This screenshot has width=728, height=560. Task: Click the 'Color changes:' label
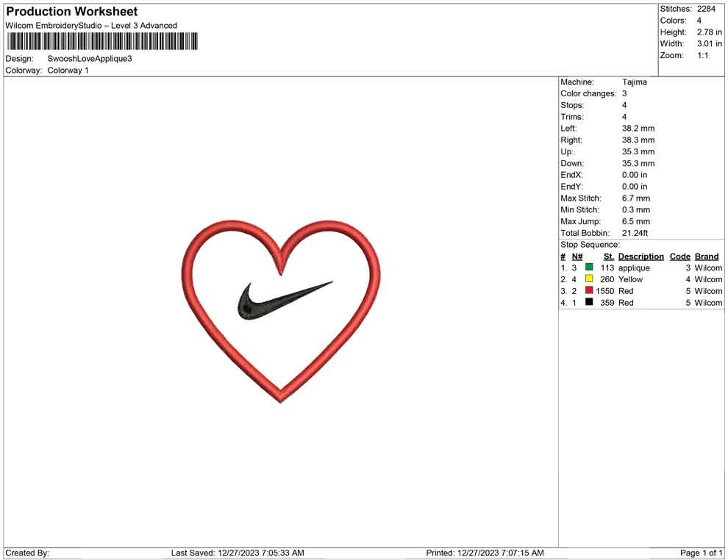coord(588,94)
